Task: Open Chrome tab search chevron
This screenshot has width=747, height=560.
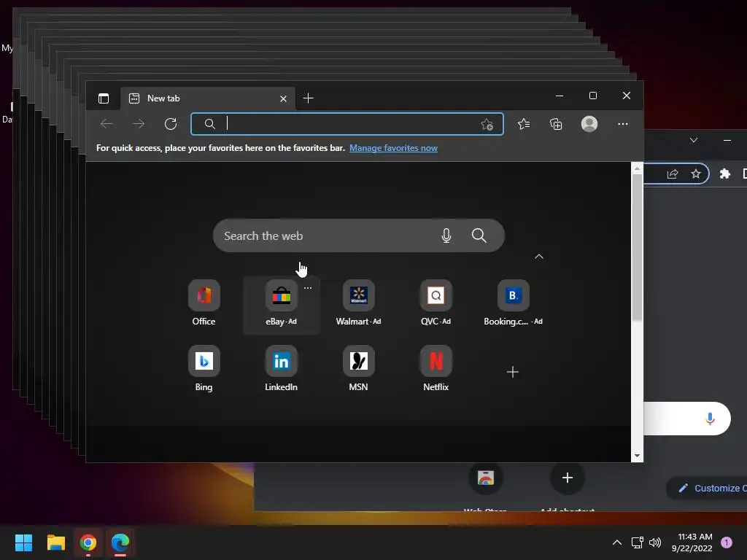Action: (x=694, y=140)
